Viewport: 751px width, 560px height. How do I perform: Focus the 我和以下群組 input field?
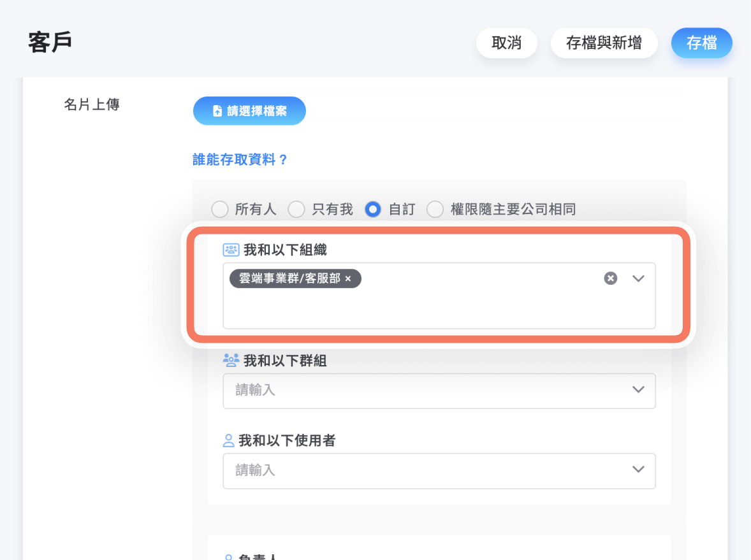tap(421, 390)
